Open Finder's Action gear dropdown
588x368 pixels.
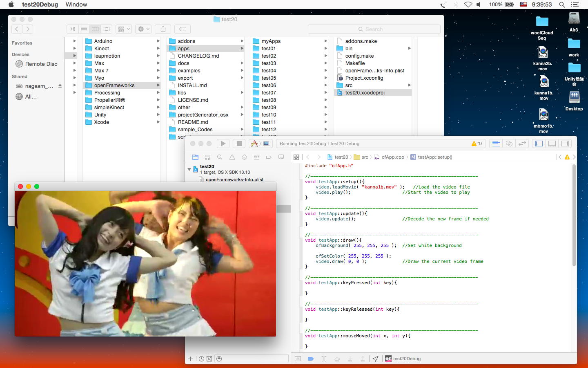(144, 29)
